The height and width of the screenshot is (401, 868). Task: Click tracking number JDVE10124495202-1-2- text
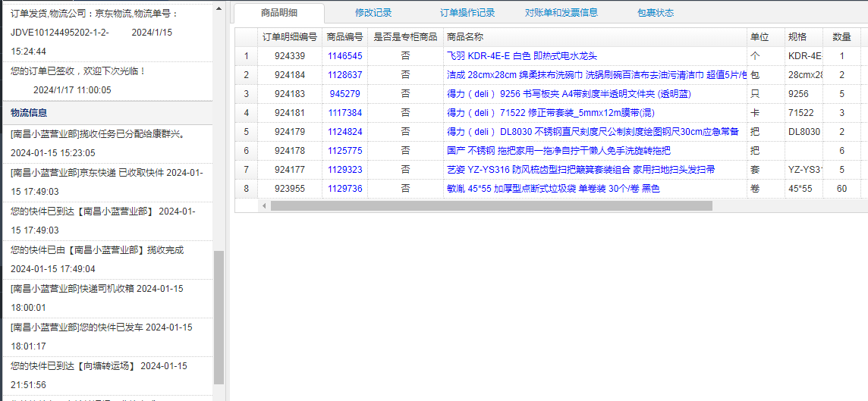point(59,33)
